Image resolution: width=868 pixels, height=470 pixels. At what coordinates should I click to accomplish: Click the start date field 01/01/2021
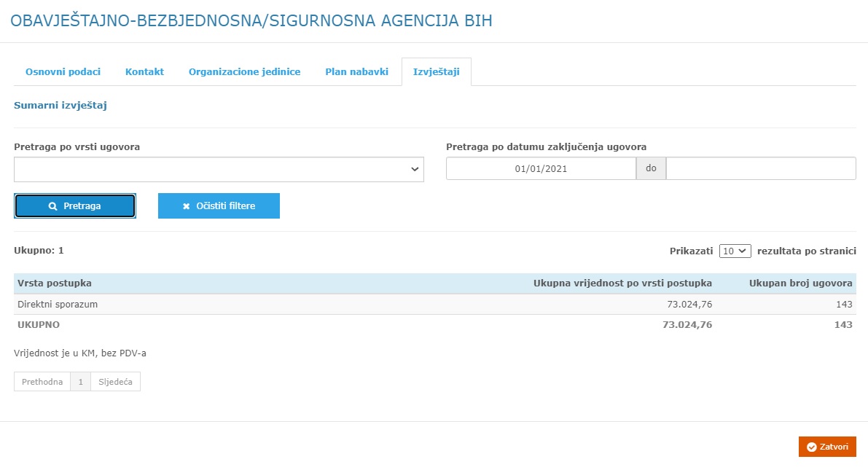click(x=541, y=168)
